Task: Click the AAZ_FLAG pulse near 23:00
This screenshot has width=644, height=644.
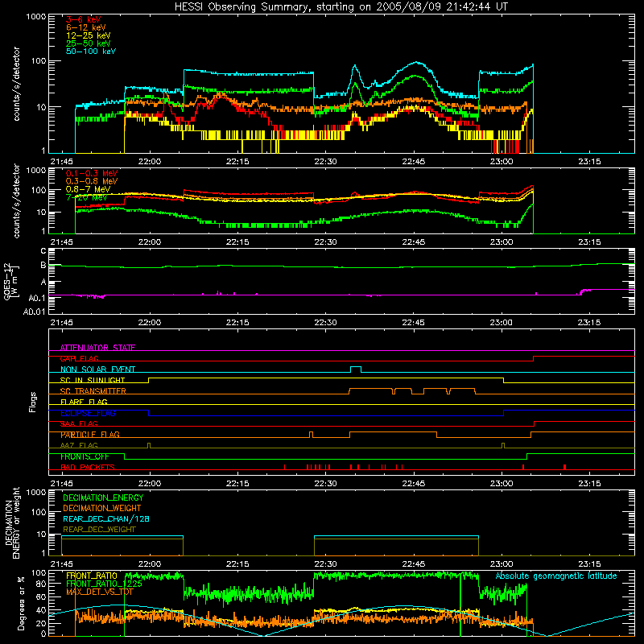Action: click(x=503, y=445)
